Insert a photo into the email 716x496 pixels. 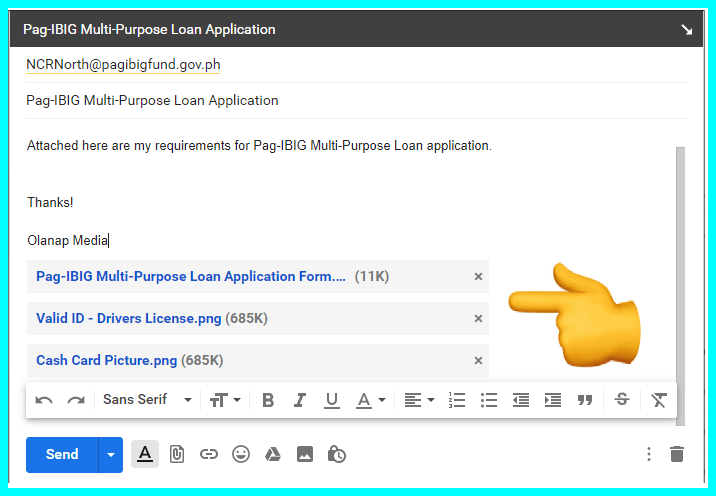coord(305,454)
